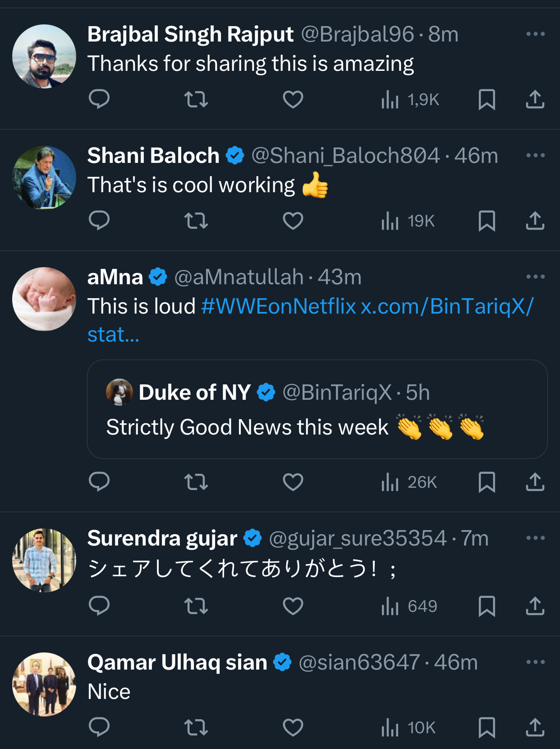This screenshot has height=749, width=560.
Task: Reply to Qamar Ulhaq sian's tweet
Action: pyautogui.click(x=99, y=727)
